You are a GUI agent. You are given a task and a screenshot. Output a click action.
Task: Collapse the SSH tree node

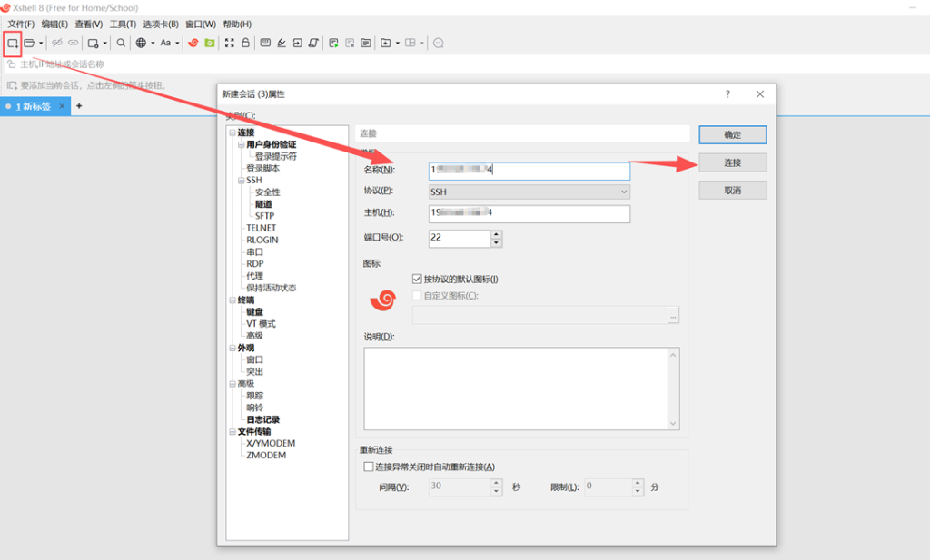coord(232,181)
